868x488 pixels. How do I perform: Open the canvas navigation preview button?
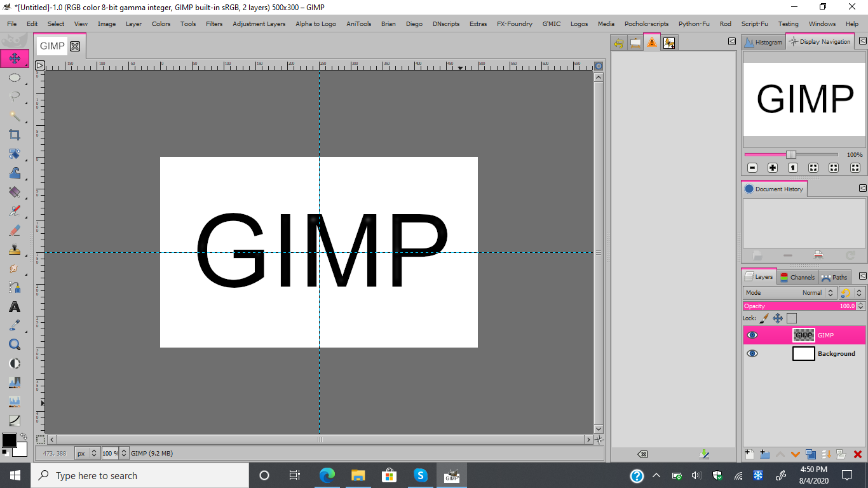[598, 439]
